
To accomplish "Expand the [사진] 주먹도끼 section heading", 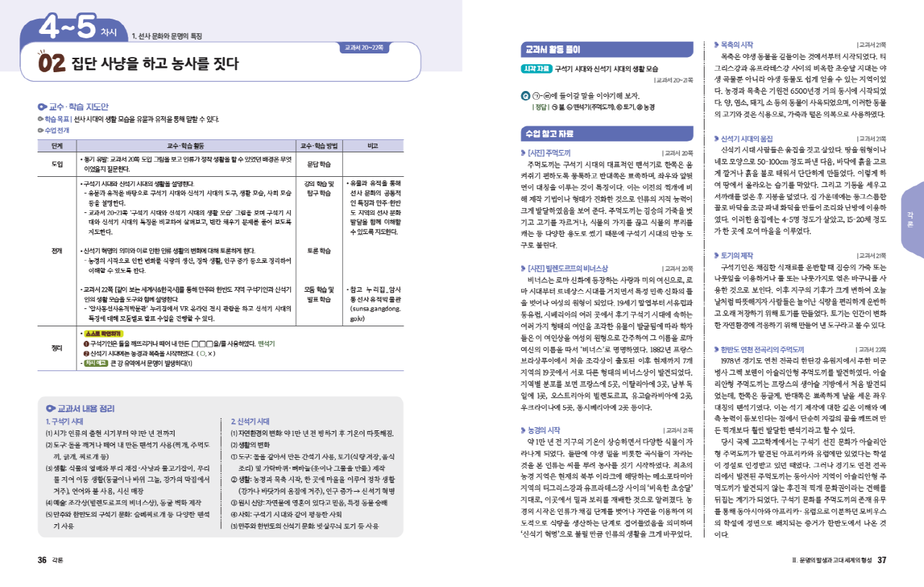I will [550, 153].
